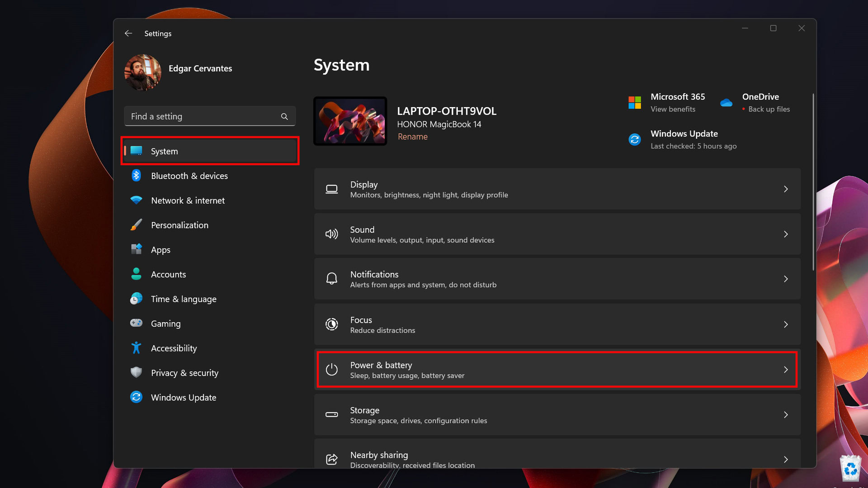Click the Sound speaker icon
The width and height of the screenshot is (868, 488).
coord(332,234)
